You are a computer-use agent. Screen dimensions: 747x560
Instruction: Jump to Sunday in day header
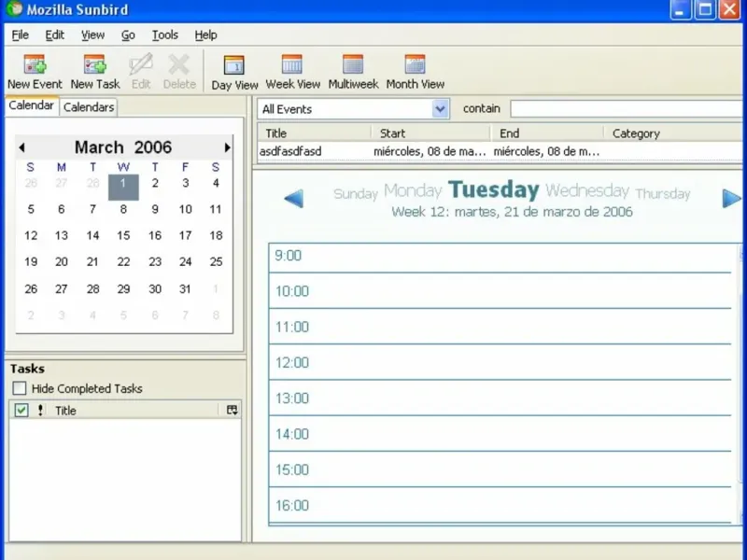(x=356, y=193)
